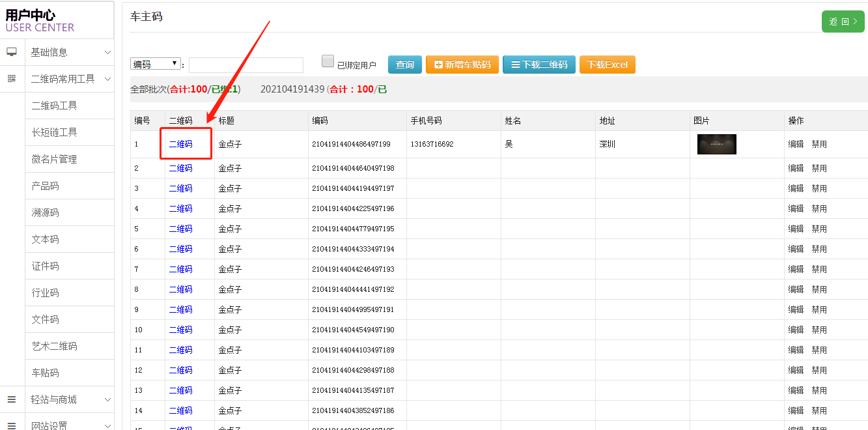
Task: Click the hamburger icon beside 网站设置
Action: (x=12, y=425)
